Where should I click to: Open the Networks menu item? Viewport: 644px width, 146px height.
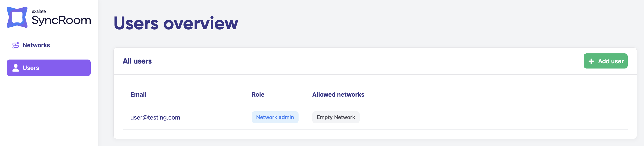click(36, 45)
